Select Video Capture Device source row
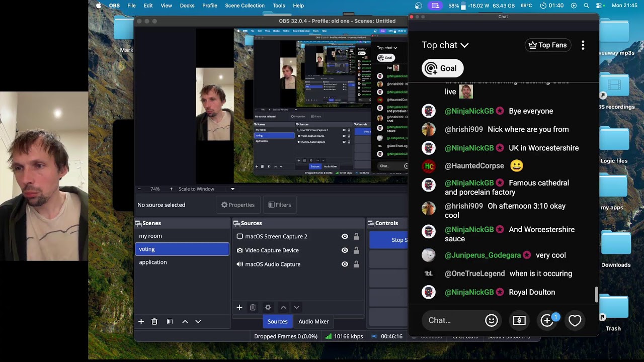644x362 pixels. [x=298, y=250]
